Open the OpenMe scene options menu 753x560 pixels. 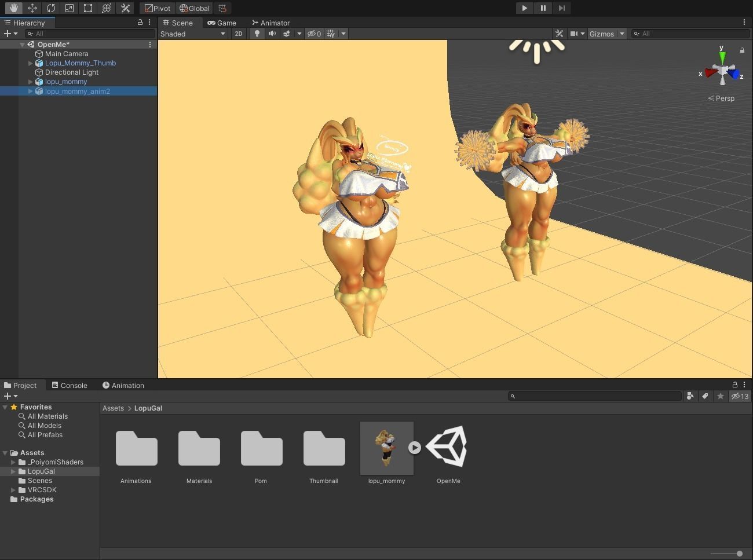150,45
